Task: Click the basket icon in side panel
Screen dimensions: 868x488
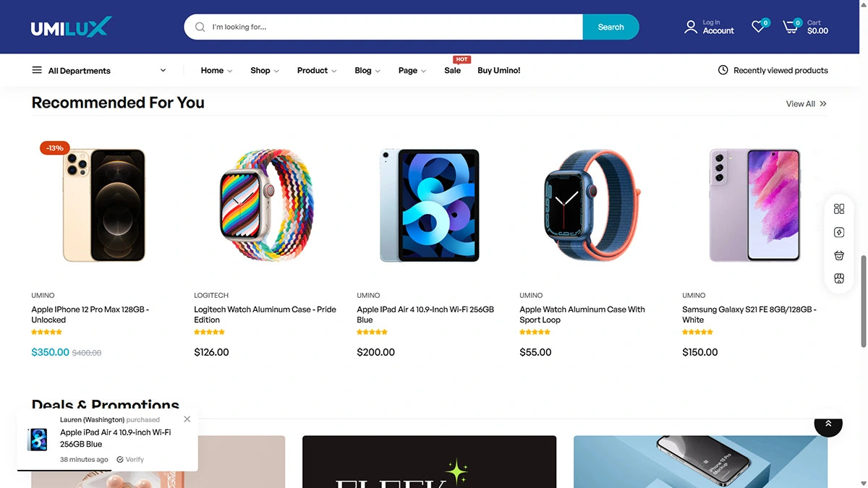Action: tap(839, 255)
